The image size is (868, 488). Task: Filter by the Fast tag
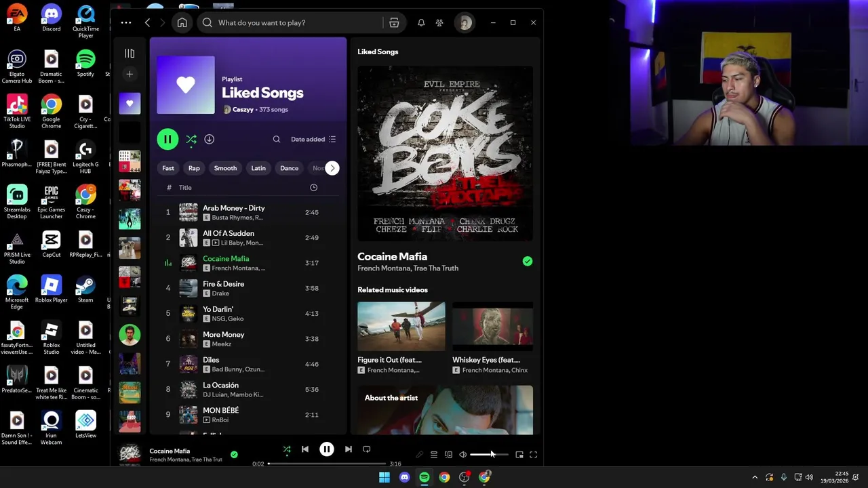point(168,168)
